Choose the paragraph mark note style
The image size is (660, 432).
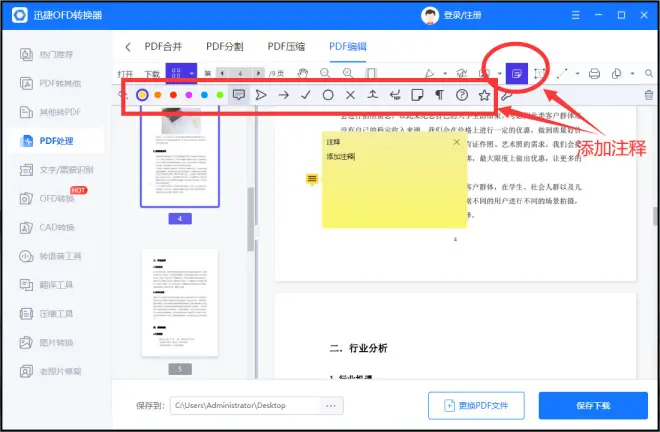439,95
